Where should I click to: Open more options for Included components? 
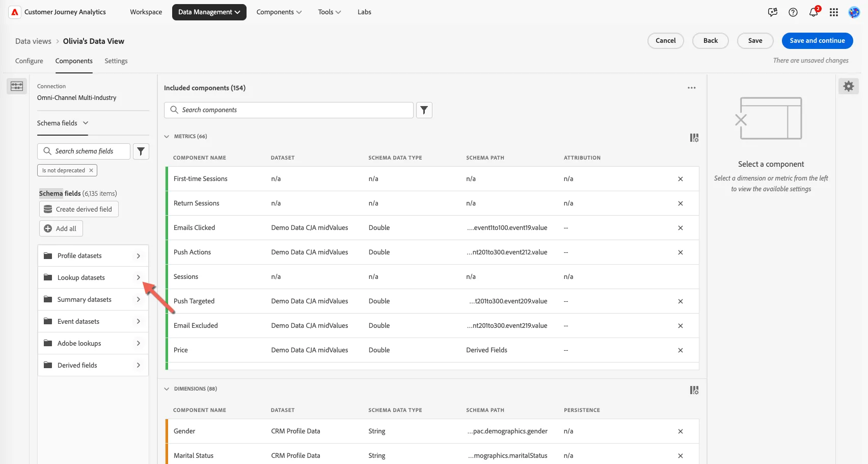click(x=692, y=88)
